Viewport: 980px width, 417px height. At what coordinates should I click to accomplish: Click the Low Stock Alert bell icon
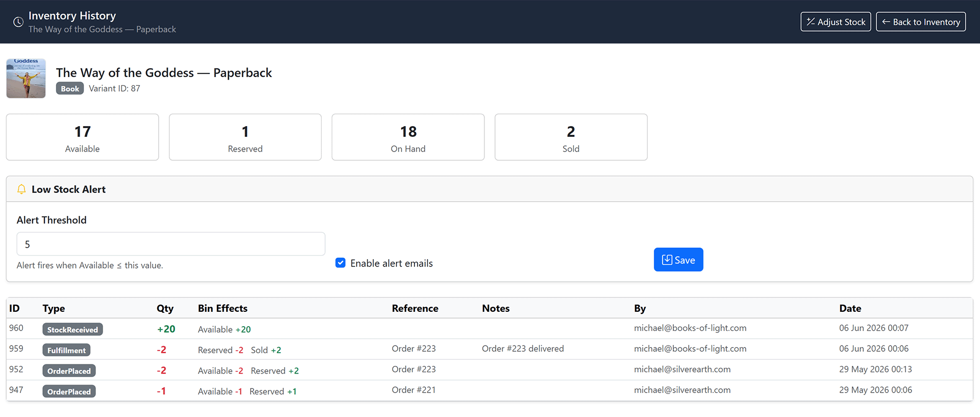[21, 189]
